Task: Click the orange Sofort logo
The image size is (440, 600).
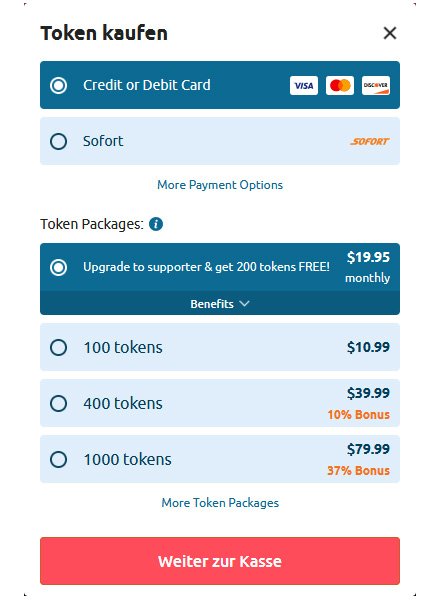Action: click(370, 142)
